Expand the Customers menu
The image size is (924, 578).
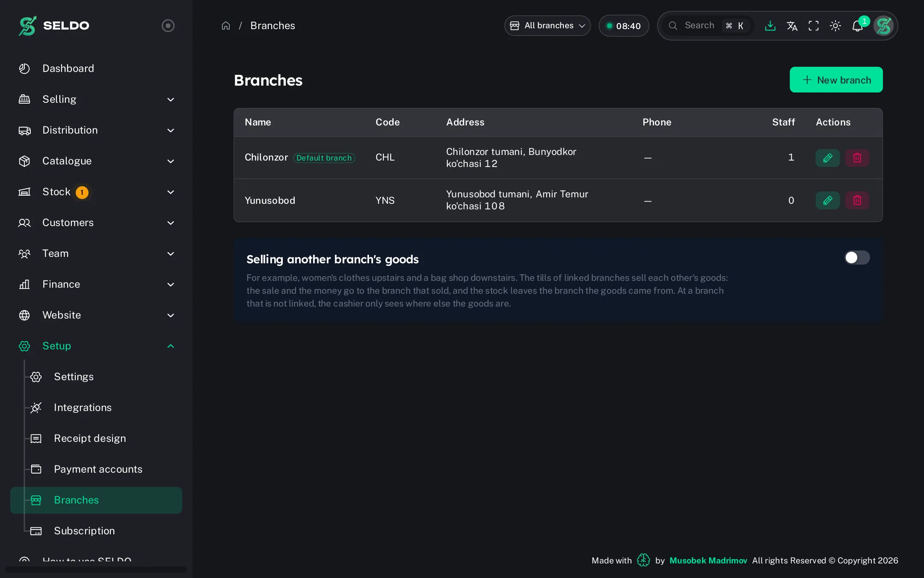click(x=96, y=223)
